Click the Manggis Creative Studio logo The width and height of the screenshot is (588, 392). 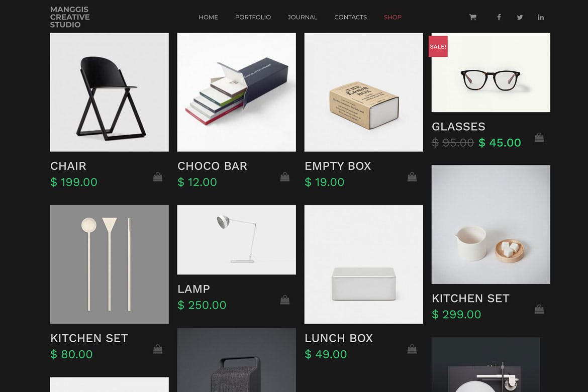[70, 17]
